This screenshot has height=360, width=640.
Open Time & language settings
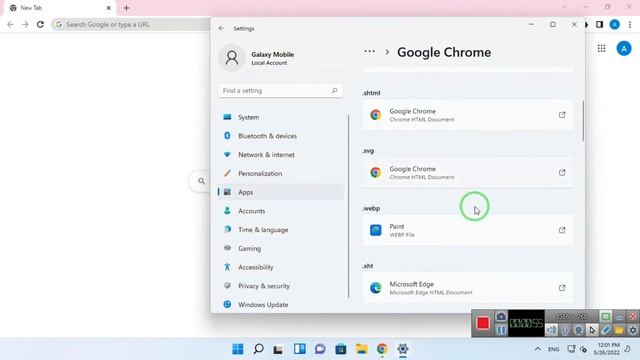coord(281,230)
